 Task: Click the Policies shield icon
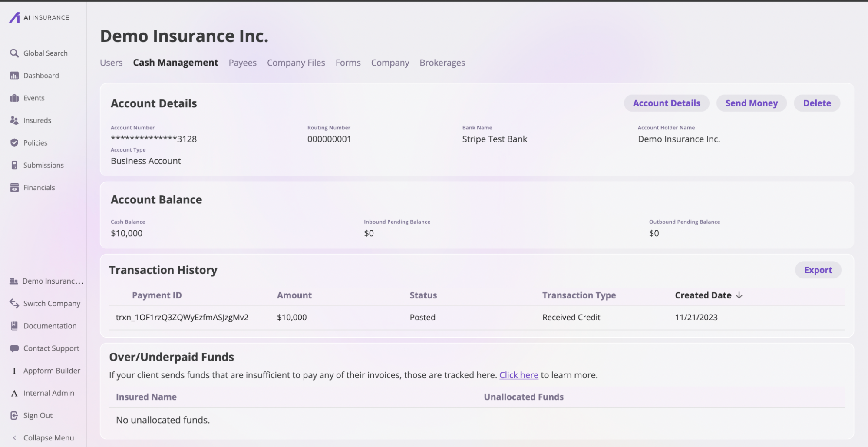(14, 143)
